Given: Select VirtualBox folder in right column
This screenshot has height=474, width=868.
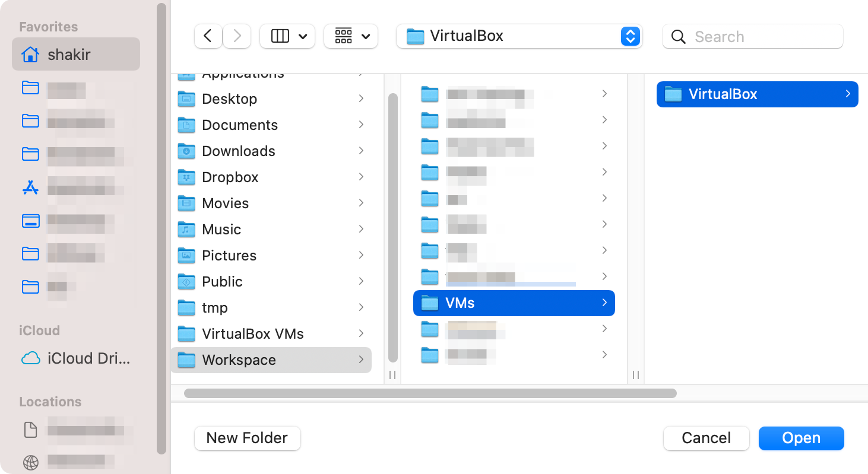Looking at the screenshot, I should click(758, 94).
